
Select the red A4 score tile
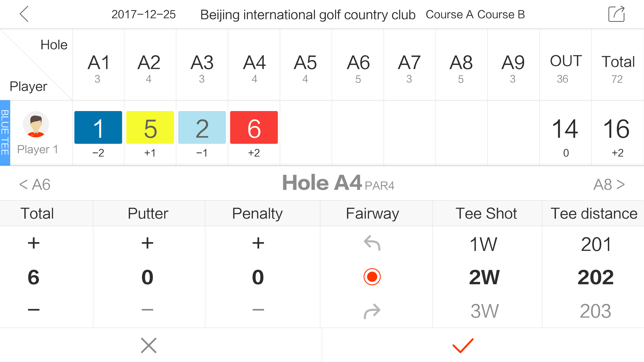tap(254, 127)
